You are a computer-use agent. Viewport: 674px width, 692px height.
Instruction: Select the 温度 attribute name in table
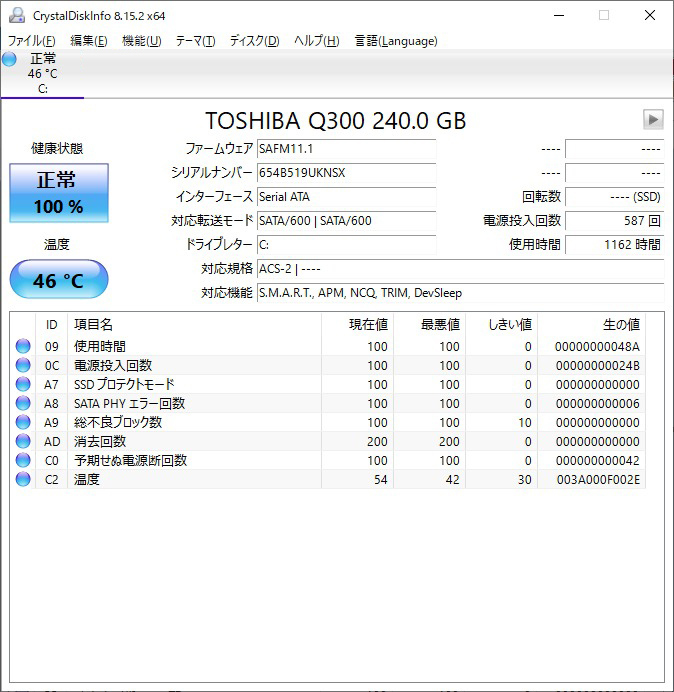point(87,479)
